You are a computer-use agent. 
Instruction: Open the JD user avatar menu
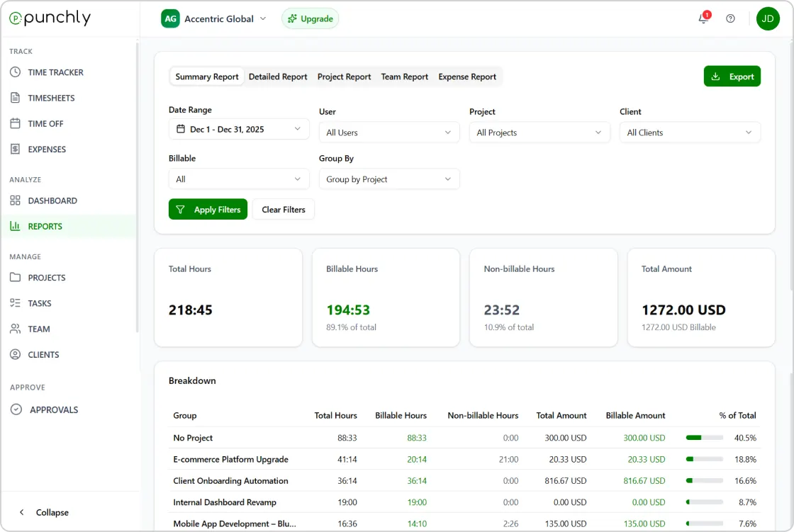click(768, 18)
